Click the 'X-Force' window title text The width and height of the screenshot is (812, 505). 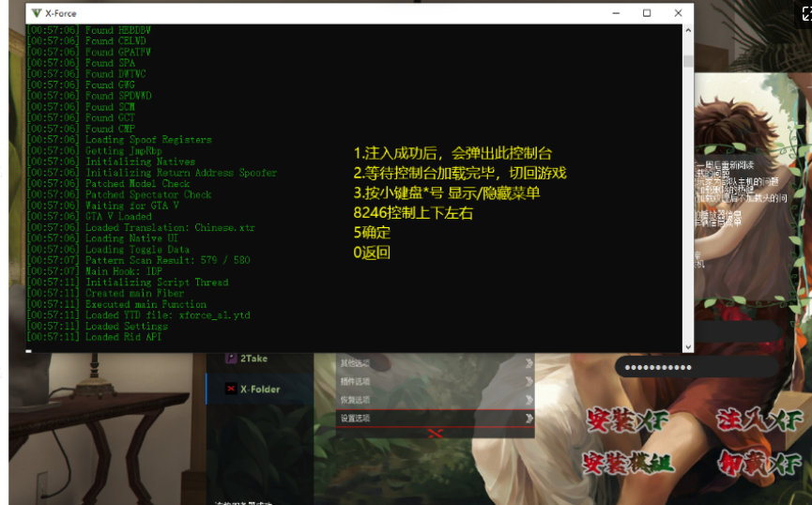click(61, 13)
